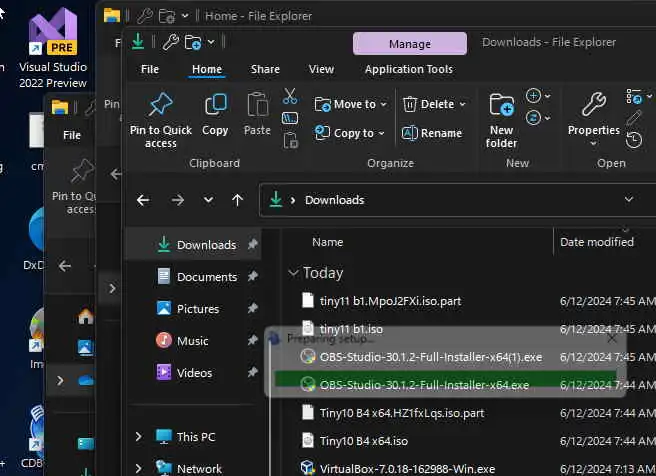Click the Properties wrench in quick access toolbar
Viewport: 656px width, 476px height.
click(x=171, y=42)
